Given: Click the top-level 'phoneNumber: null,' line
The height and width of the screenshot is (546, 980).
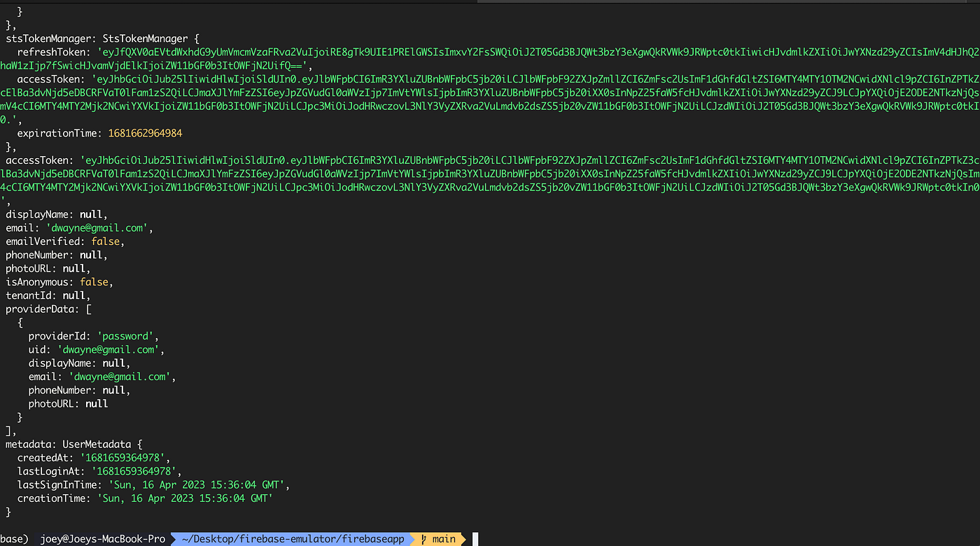Looking at the screenshot, I should (57, 255).
